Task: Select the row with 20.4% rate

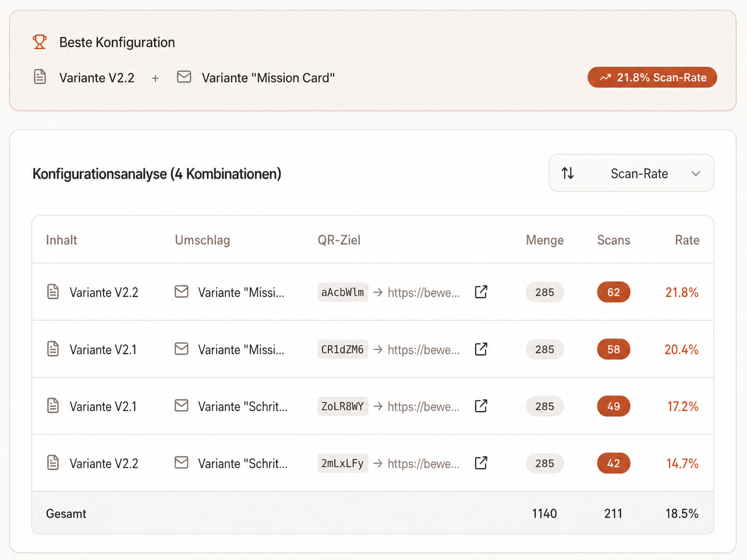Action: coord(372,349)
